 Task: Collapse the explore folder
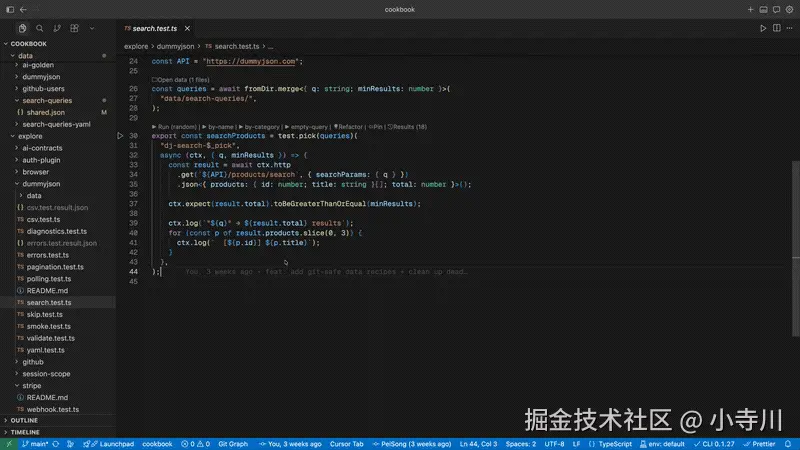tap(30, 136)
